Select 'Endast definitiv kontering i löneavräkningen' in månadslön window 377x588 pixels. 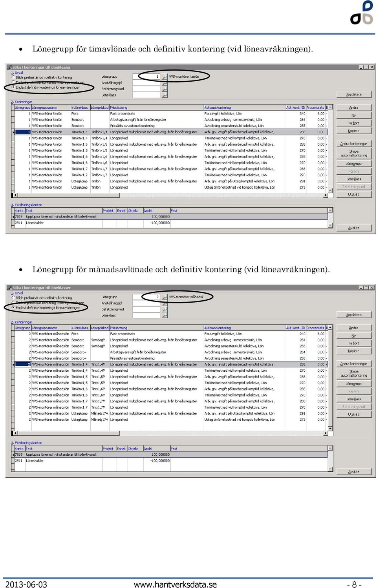(13, 307)
